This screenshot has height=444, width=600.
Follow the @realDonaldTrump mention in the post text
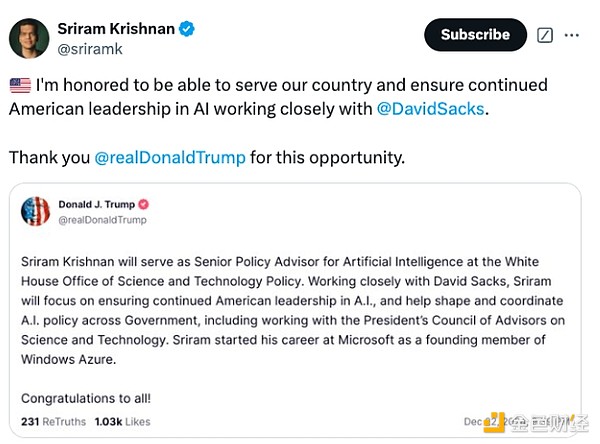tap(169, 157)
